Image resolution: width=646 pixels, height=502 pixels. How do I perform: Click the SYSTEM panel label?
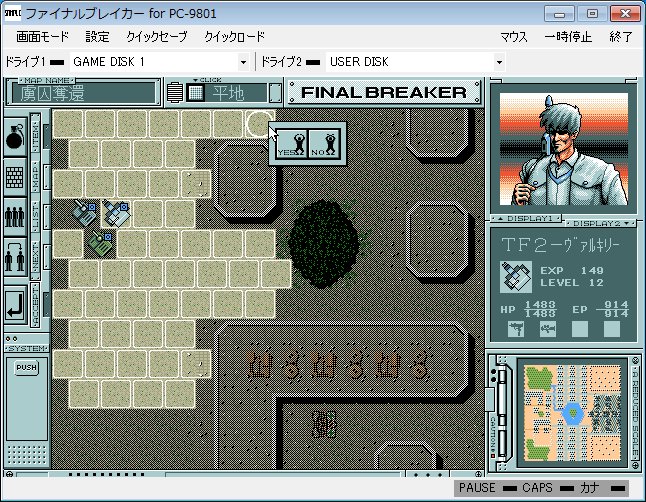pos(27,349)
